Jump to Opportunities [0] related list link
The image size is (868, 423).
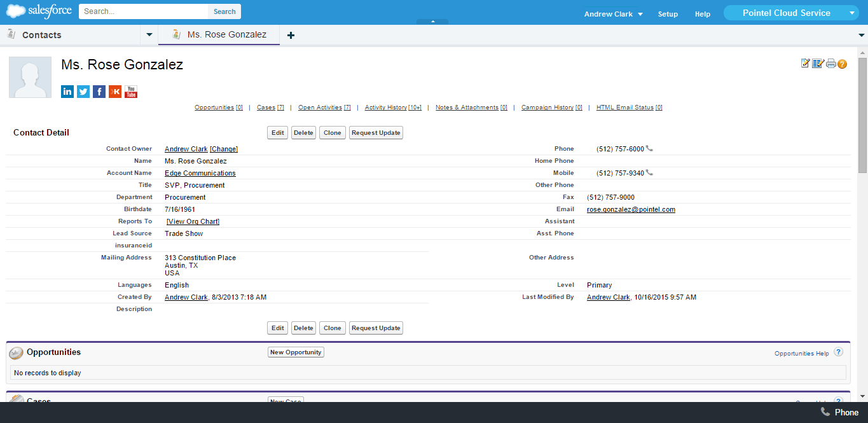pyautogui.click(x=219, y=107)
